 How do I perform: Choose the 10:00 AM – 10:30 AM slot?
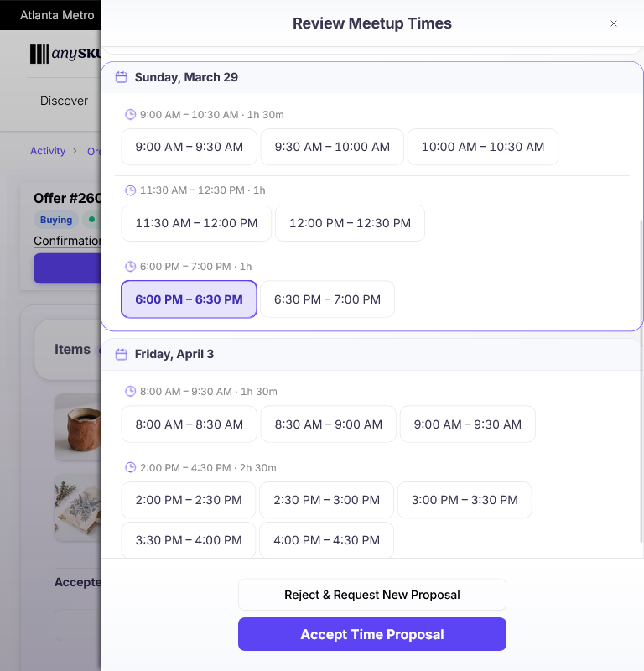(483, 147)
